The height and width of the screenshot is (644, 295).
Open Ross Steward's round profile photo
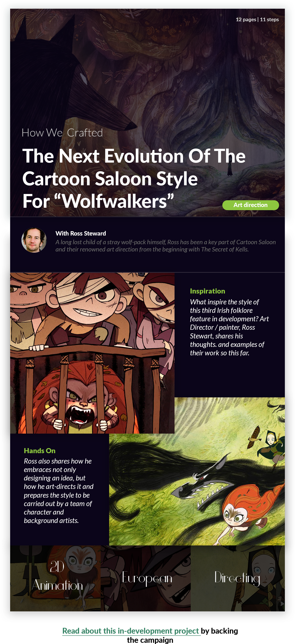point(34,240)
